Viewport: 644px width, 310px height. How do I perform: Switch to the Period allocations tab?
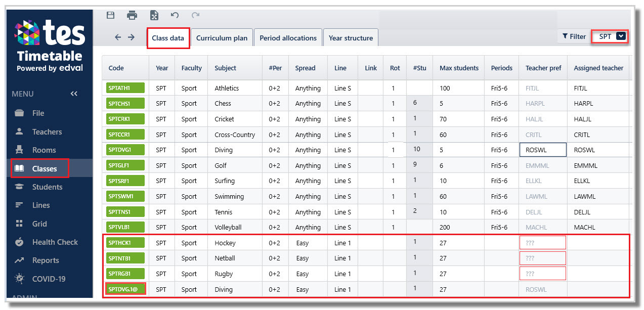[288, 38]
